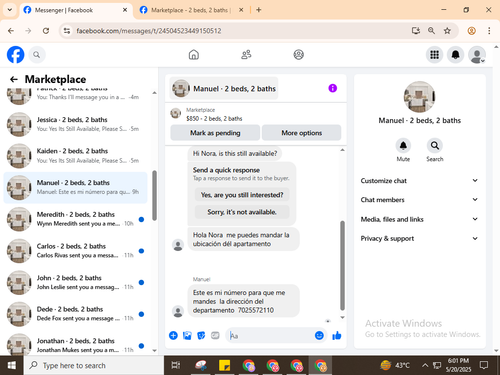Screen dimensions: 500x375
Task: Click the Windows taskbar search box
Action: pos(93,365)
